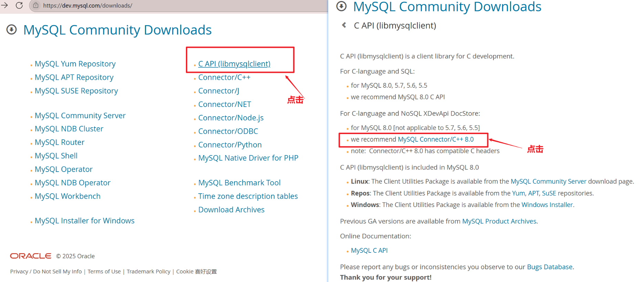
Task: Open the Bugs Database link
Action: [x=550, y=267]
